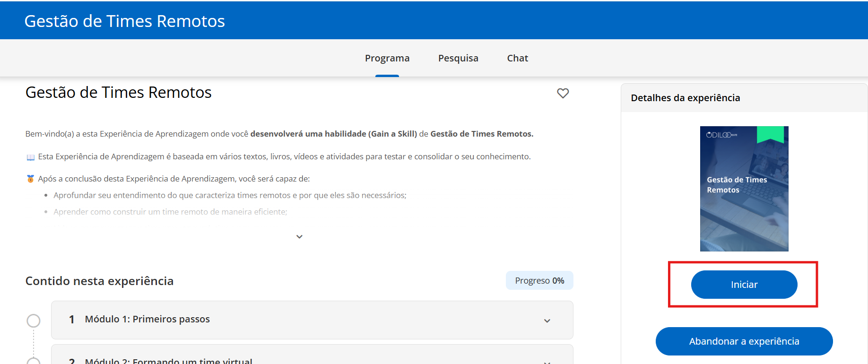
Task: Select the Módulo 2 progress circle
Action: (34, 361)
